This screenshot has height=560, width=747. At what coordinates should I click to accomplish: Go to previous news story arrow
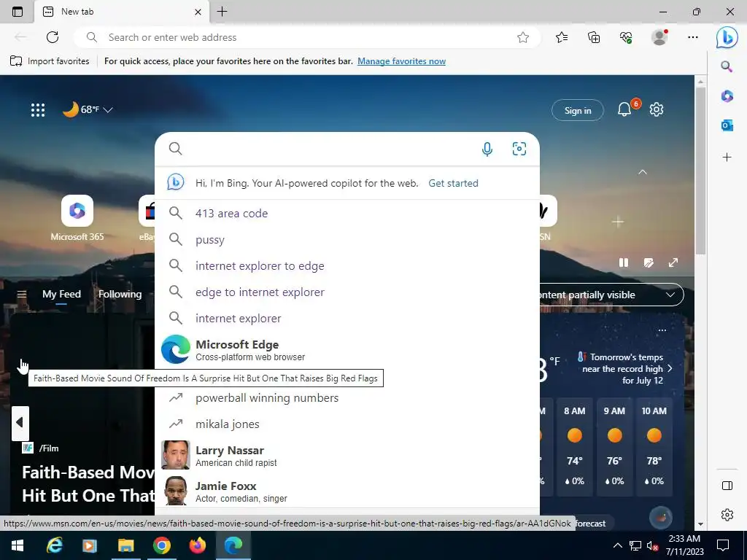pos(20,423)
